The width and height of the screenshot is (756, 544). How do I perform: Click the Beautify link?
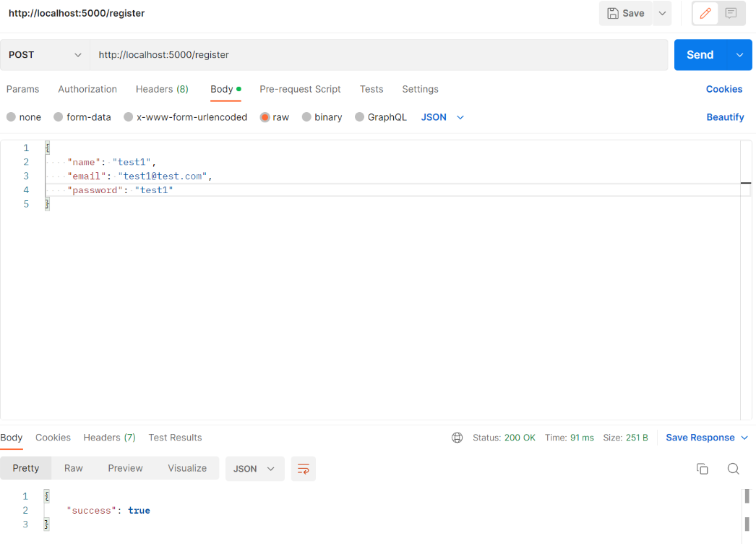point(725,117)
